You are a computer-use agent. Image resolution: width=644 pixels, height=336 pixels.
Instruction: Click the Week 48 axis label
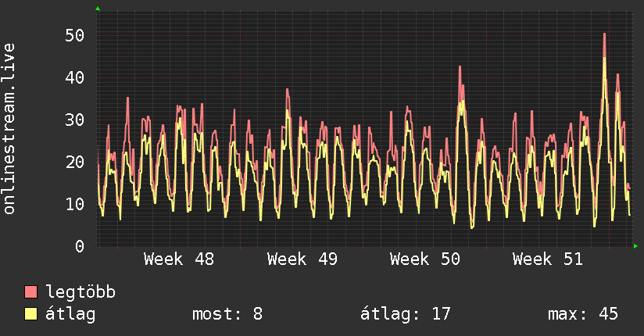click(179, 259)
